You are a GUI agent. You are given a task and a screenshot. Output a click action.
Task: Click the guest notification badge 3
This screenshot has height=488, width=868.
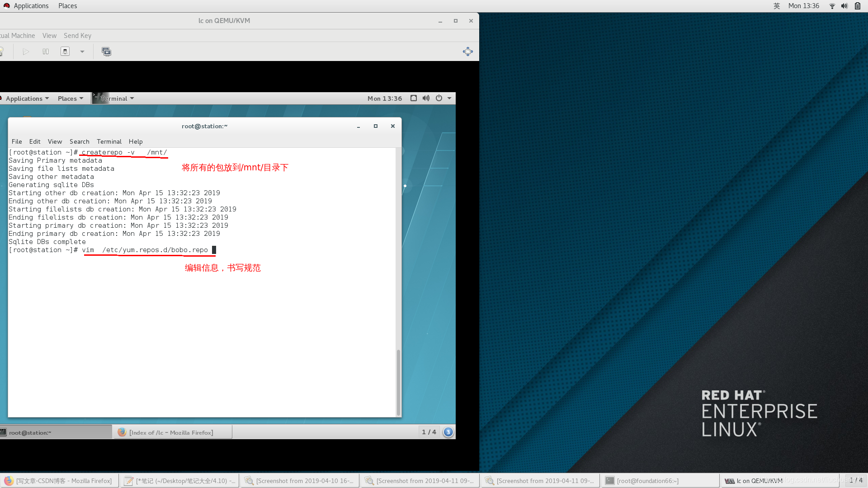[x=448, y=432]
